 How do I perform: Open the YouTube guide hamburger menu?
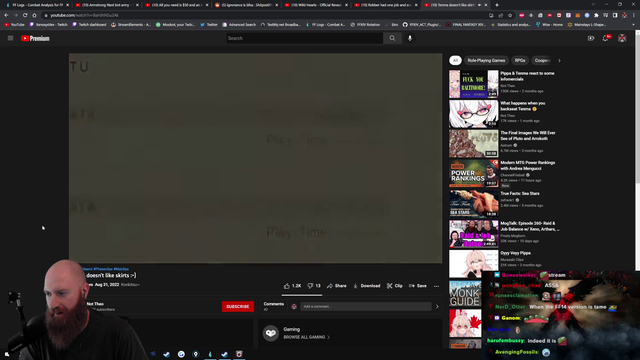(x=11, y=38)
